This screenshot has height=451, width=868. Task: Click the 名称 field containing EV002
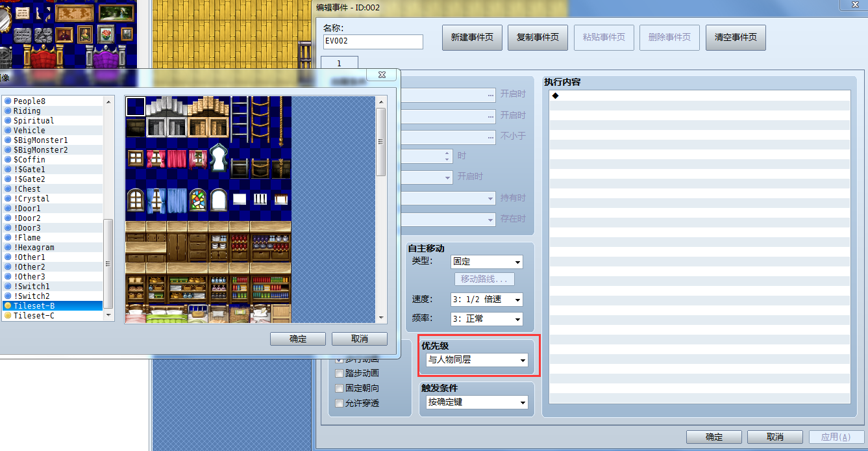click(x=373, y=42)
